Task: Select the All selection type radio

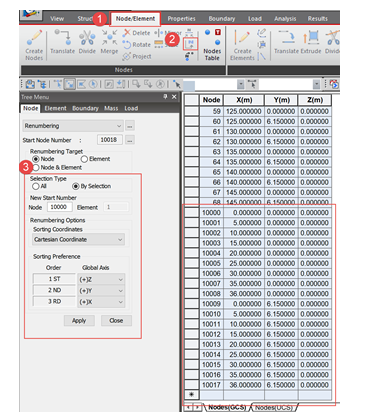Action: (x=36, y=186)
